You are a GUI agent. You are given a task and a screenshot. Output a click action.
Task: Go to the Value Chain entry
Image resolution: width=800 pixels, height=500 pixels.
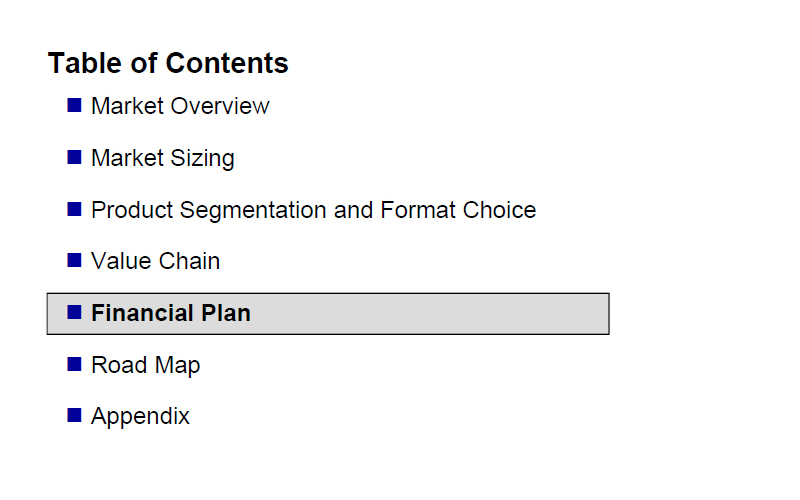tap(156, 261)
